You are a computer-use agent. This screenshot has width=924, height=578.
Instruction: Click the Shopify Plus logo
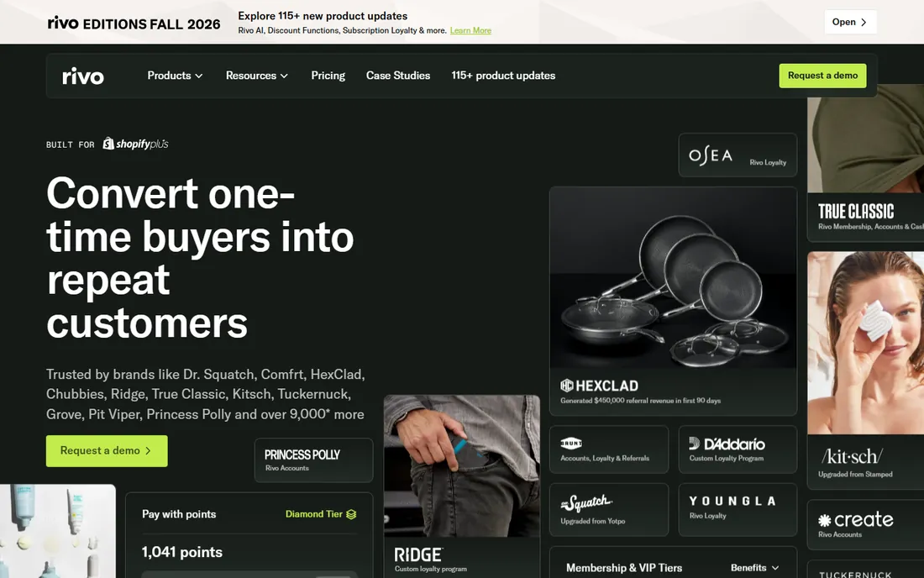135,144
